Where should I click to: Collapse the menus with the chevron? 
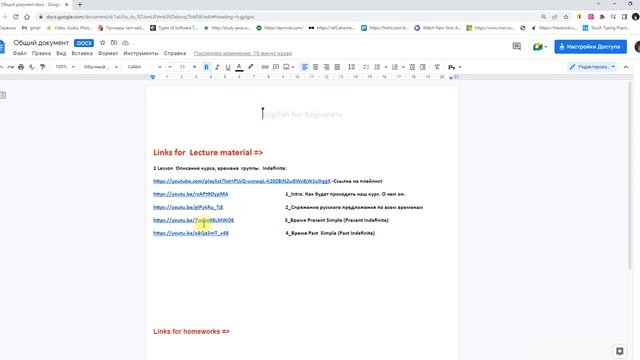[626, 67]
